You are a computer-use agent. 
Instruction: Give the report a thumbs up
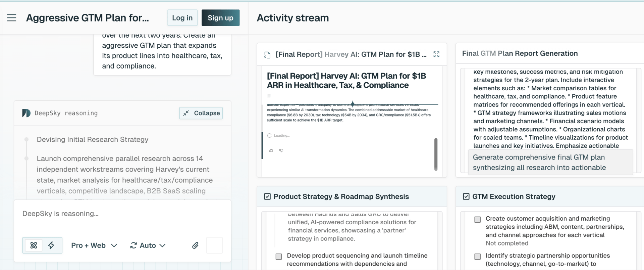click(271, 150)
